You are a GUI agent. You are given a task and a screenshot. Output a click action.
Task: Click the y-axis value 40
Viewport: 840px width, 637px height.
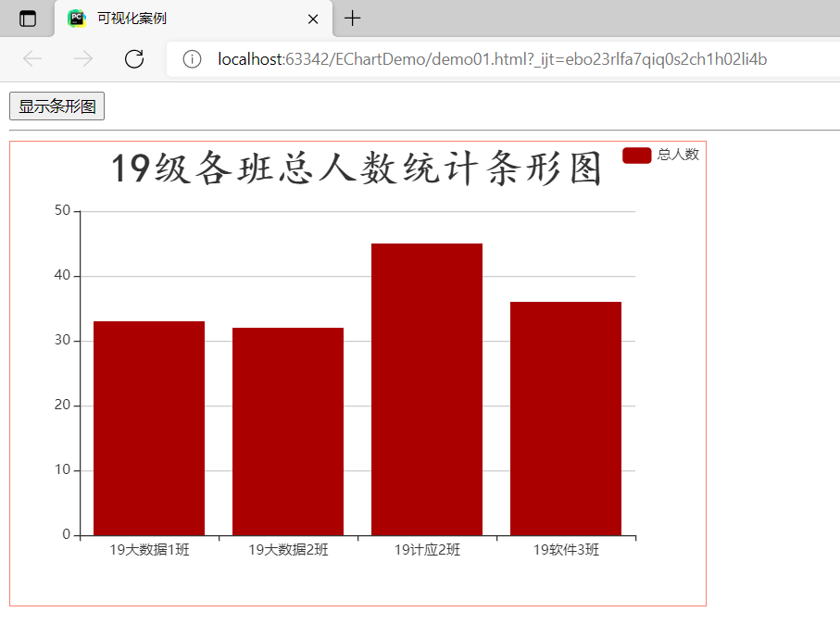[62, 275]
